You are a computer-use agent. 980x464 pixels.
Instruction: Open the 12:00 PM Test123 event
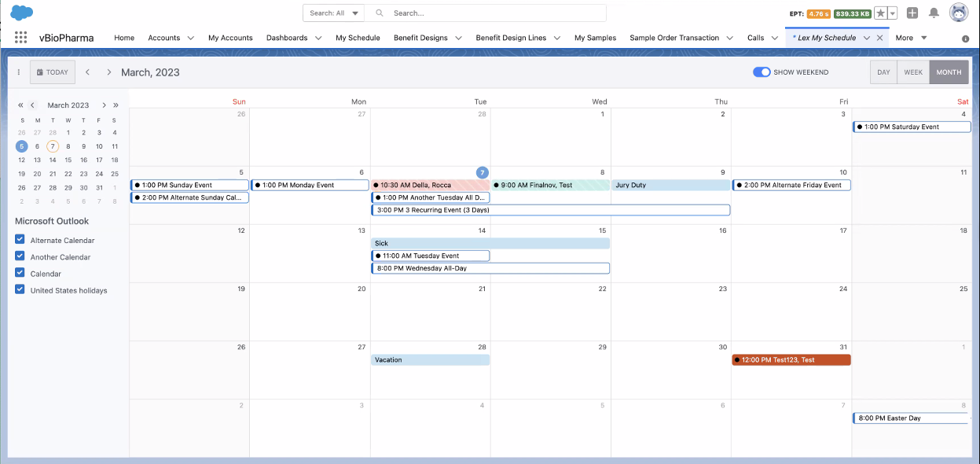[791, 360]
